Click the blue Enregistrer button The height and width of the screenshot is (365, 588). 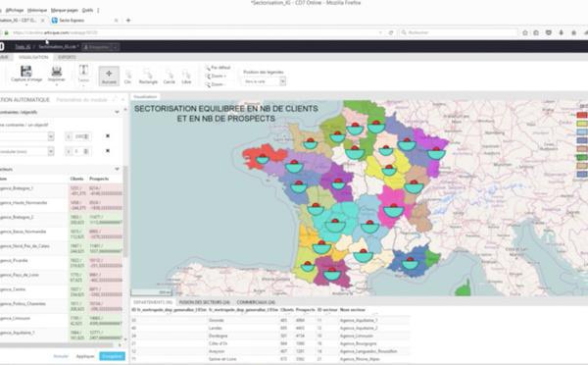coord(112,356)
